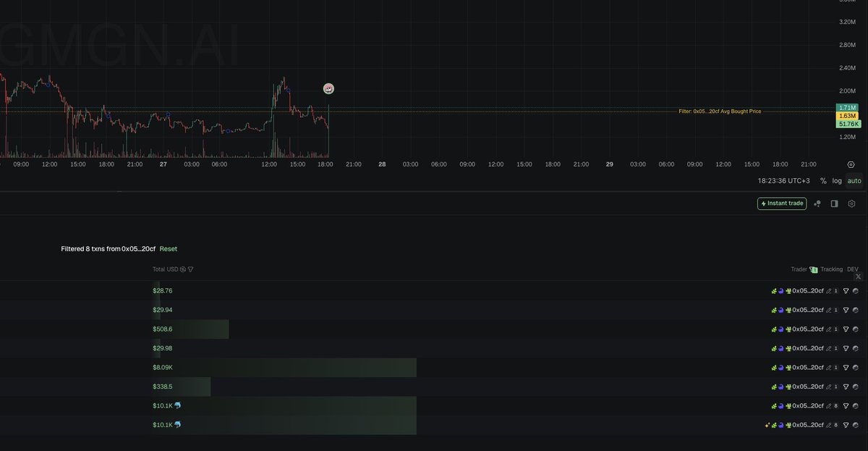Click the filter funnel icon in the $28.76 row
Image resolution: width=868 pixels, height=451 pixels.
[846, 291]
